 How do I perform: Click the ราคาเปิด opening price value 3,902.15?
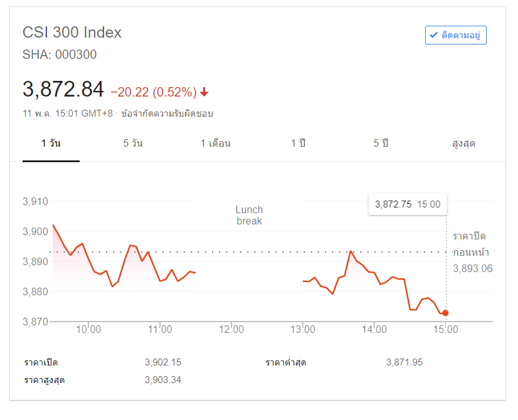click(x=163, y=362)
